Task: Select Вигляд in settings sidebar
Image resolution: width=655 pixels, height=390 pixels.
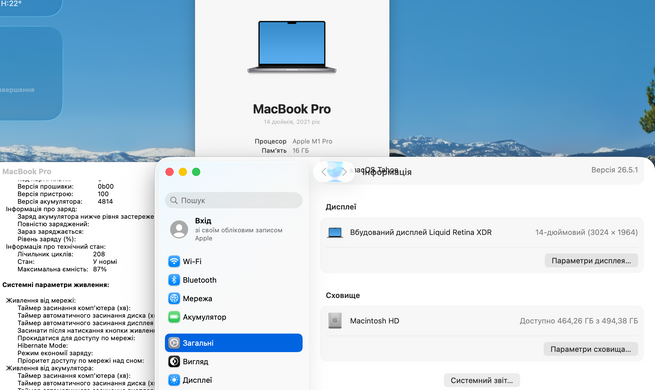Action: 234,361
